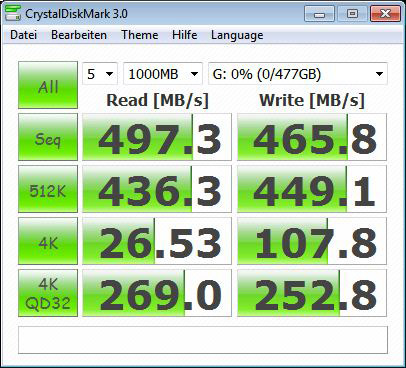
Task: Open the test count dropdown showing 5
Action: 100,74
